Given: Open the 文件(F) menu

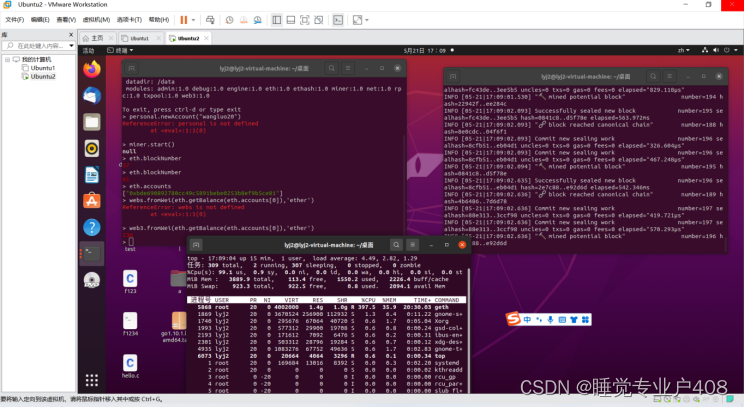Looking at the screenshot, I should (14, 20).
